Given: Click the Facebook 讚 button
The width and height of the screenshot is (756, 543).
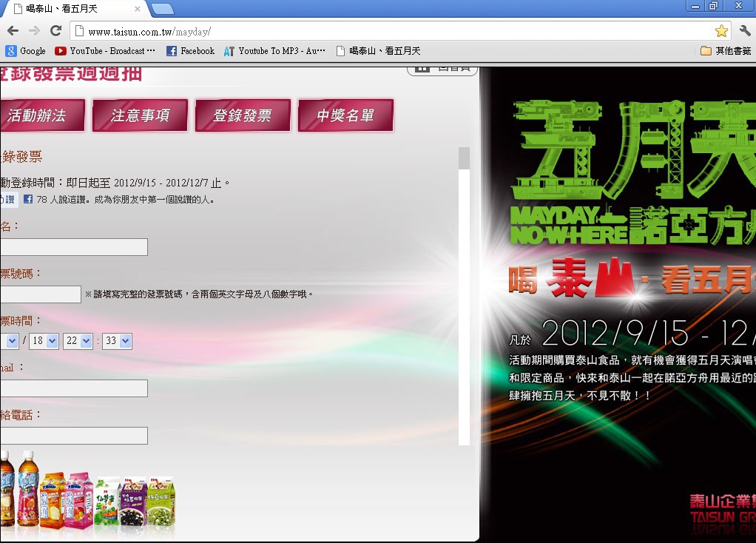Looking at the screenshot, I should coord(9,199).
